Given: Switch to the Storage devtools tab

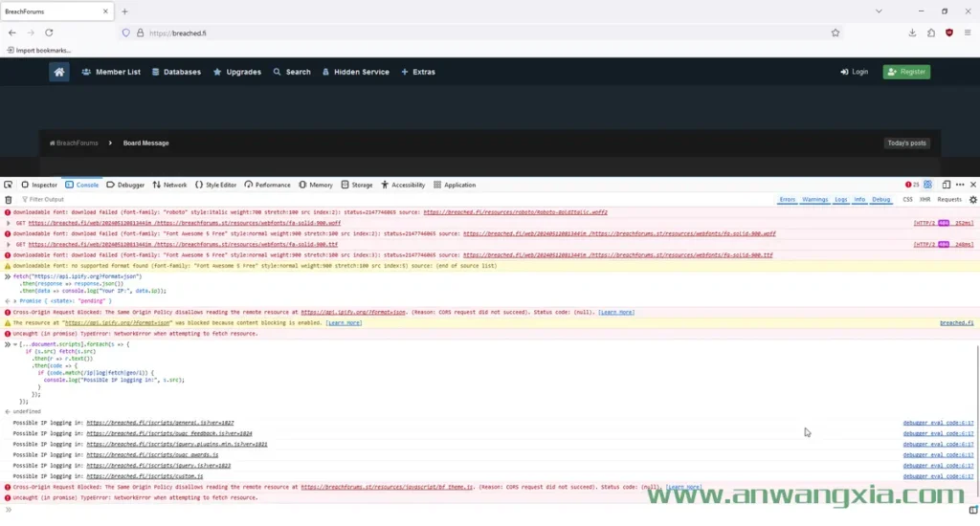Looking at the screenshot, I should [x=356, y=185].
